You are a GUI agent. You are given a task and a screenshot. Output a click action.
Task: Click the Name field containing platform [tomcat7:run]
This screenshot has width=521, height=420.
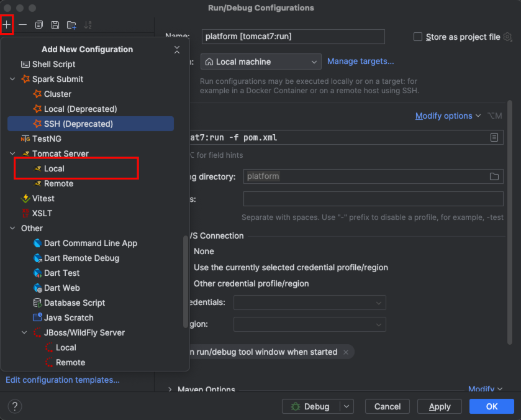click(x=293, y=37)
